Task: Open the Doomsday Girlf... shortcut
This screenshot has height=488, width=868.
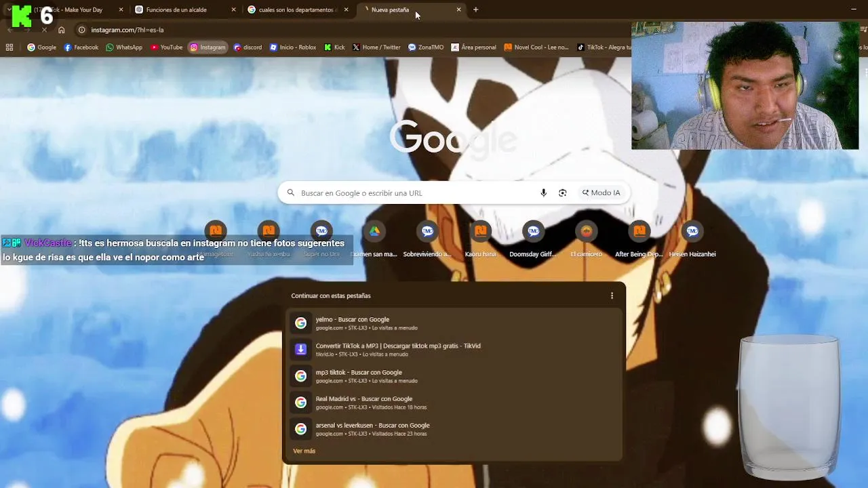Action: click(x=533, y=241)
